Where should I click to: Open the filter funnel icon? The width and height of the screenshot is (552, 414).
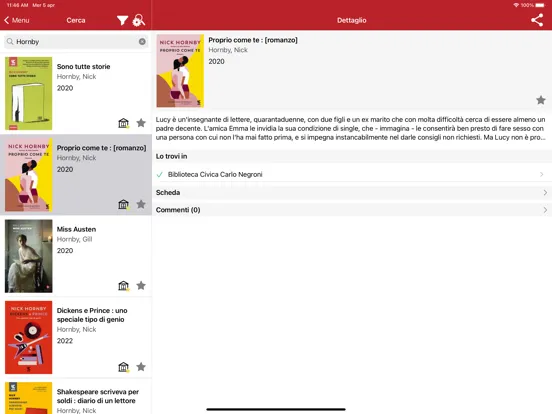click(122, 20)
